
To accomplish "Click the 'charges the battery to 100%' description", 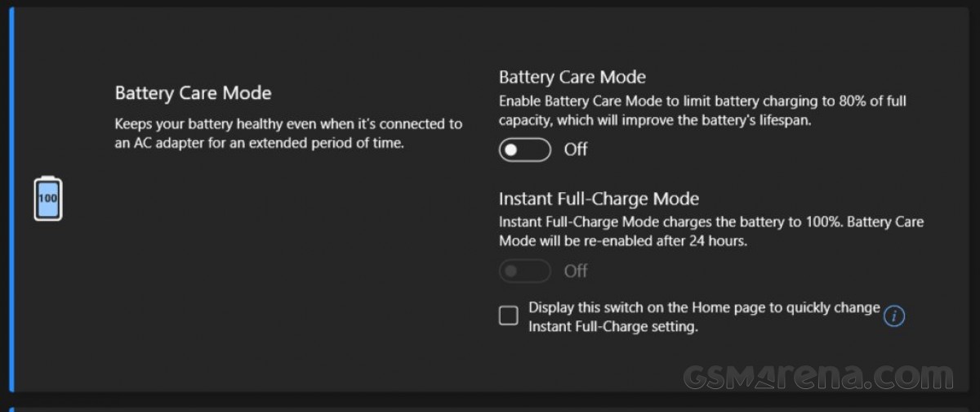I will pyautogui.click(x=710, y=222).
